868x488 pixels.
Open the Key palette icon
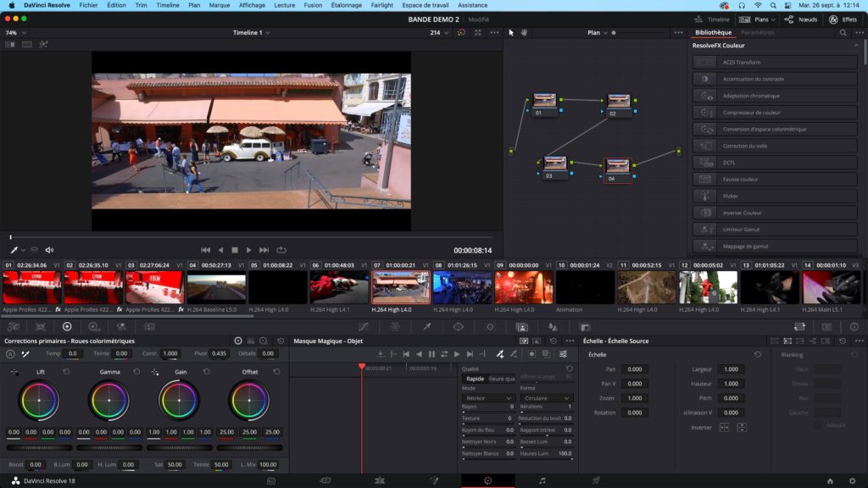tap(585, 327)
